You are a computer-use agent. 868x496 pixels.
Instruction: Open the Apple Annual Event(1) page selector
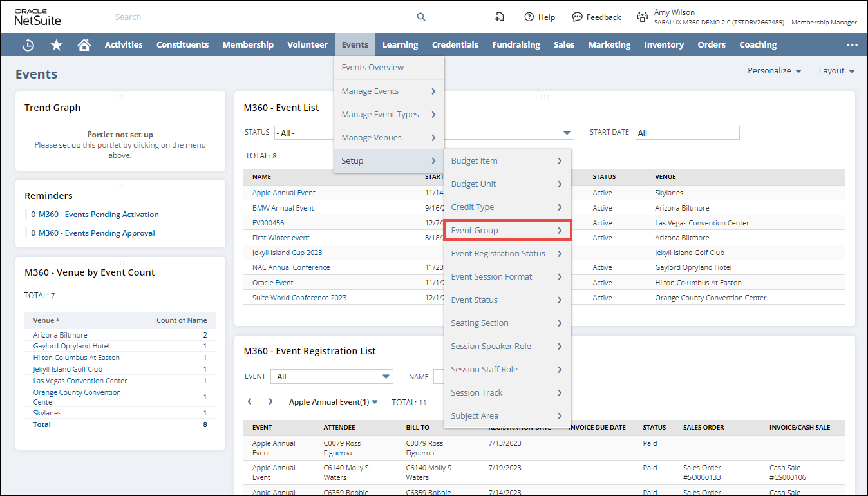(x=332, y=401)
